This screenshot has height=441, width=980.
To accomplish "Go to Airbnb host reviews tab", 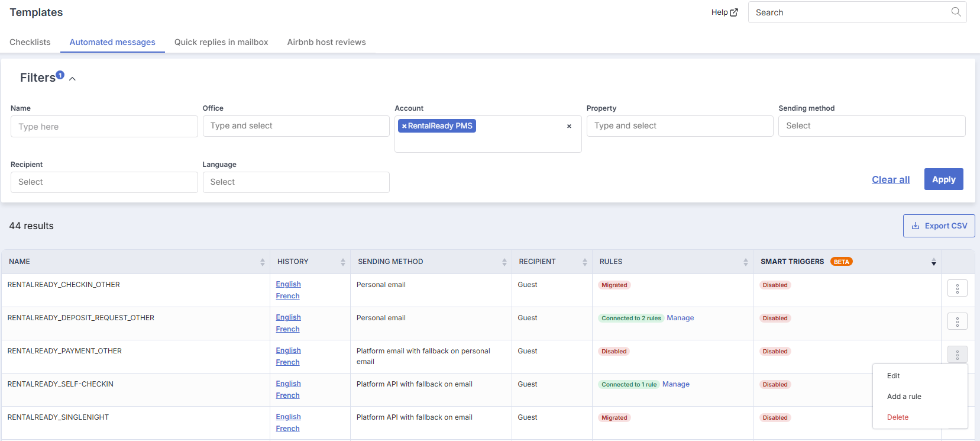I will pos(326,42).
